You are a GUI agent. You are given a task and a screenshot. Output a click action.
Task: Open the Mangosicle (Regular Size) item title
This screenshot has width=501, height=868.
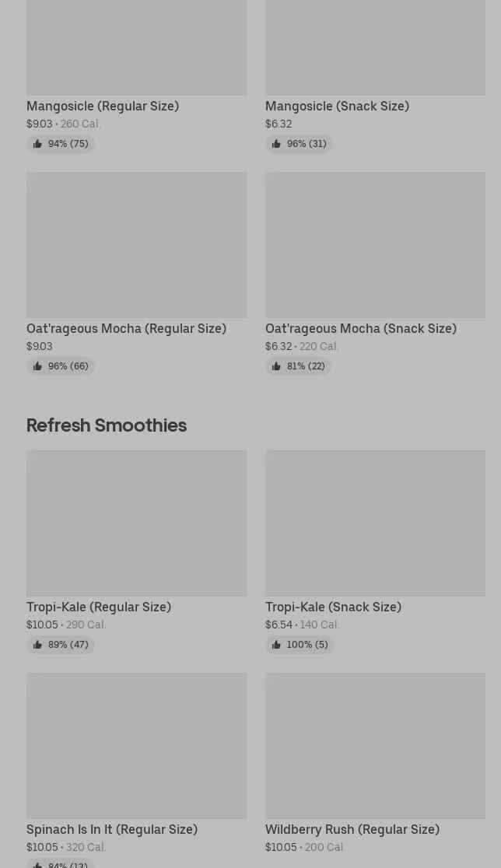(103, 106)
